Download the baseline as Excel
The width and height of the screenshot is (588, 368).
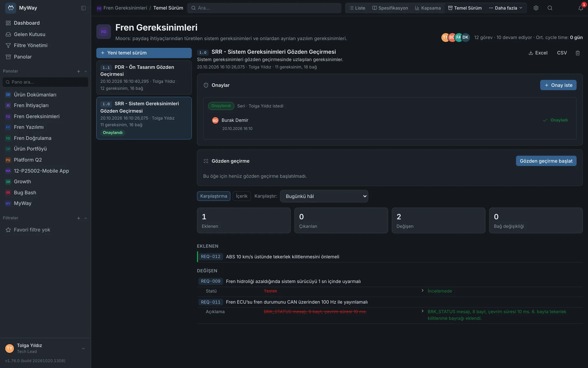click(538, 53)
